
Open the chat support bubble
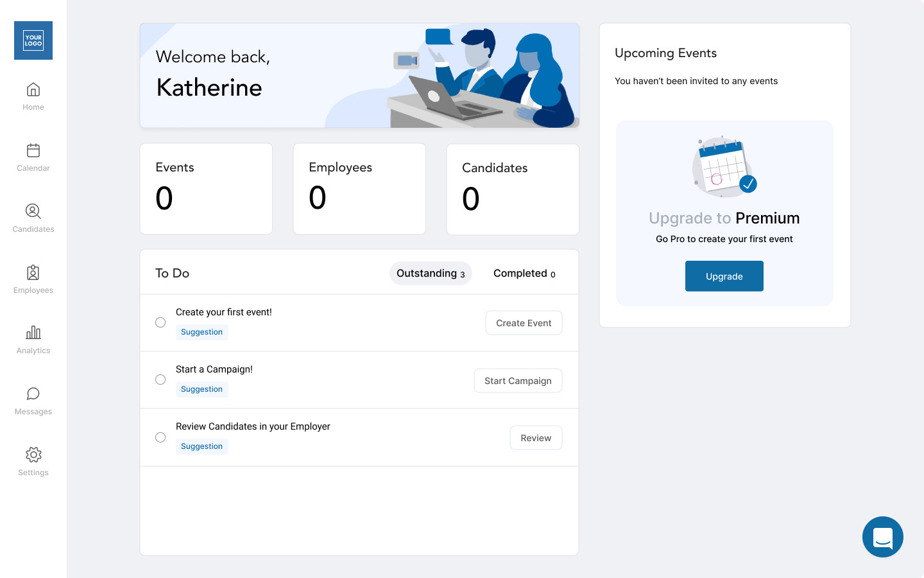pos(882,537)
